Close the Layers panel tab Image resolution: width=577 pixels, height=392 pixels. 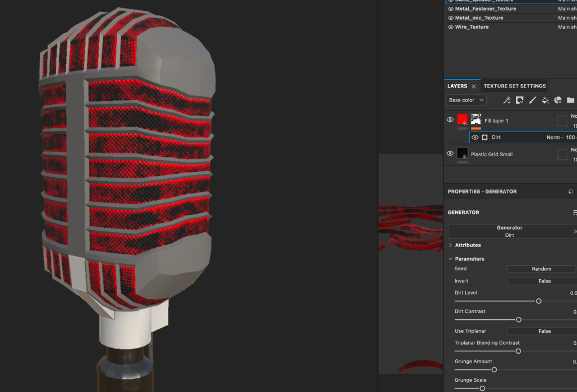pyautogui.click(x=474, y=86)
